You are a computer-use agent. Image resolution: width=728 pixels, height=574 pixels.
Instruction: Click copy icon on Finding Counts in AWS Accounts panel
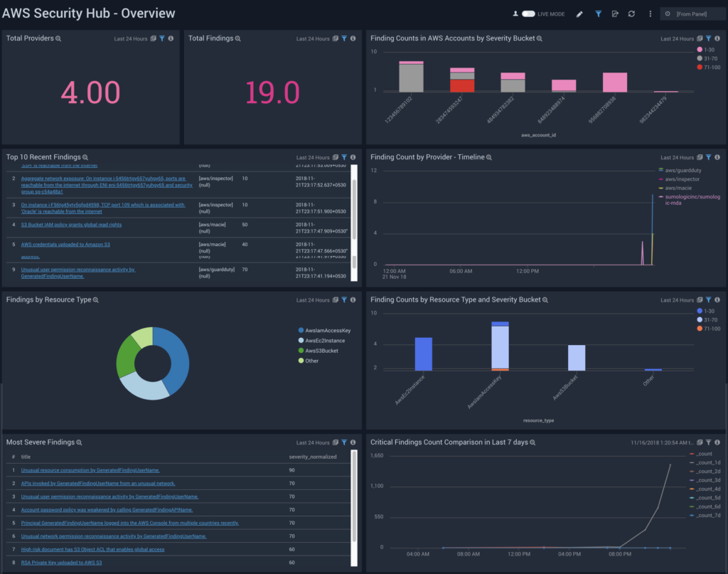tap(700, 38)
